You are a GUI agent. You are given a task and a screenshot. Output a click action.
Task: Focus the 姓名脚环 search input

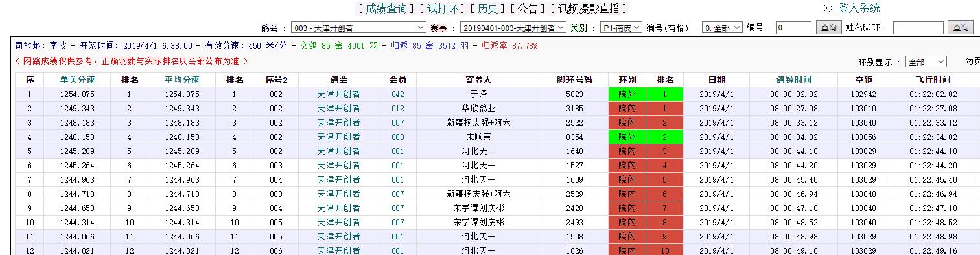[918, 28]
